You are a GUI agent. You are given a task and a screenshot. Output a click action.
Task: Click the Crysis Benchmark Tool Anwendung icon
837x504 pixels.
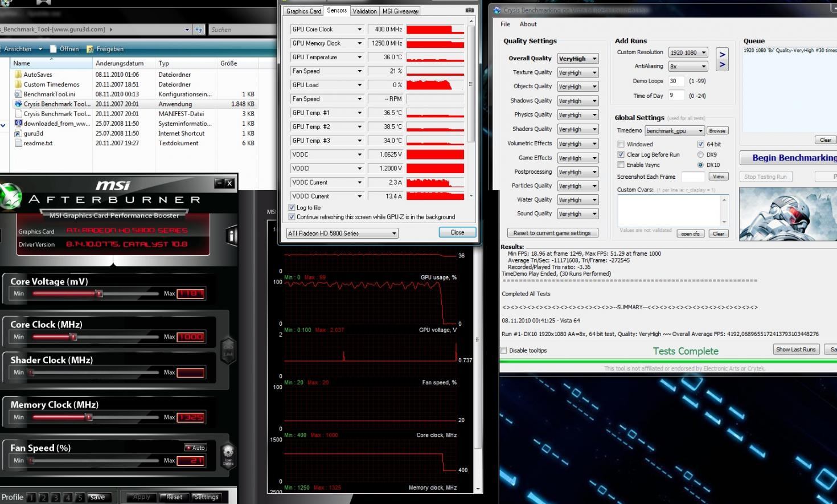[x=18, y=104]
